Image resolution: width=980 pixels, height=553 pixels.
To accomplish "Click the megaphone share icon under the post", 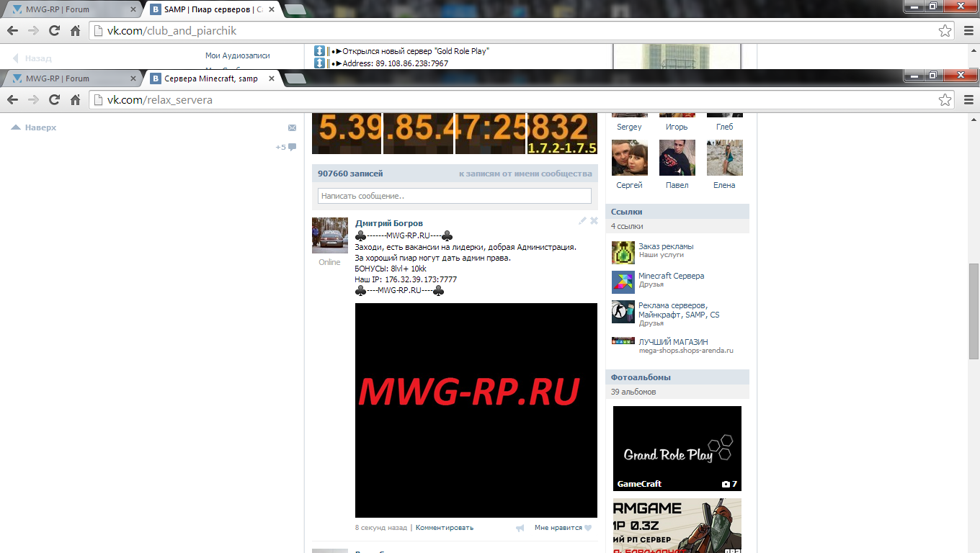I will point(520,528).
